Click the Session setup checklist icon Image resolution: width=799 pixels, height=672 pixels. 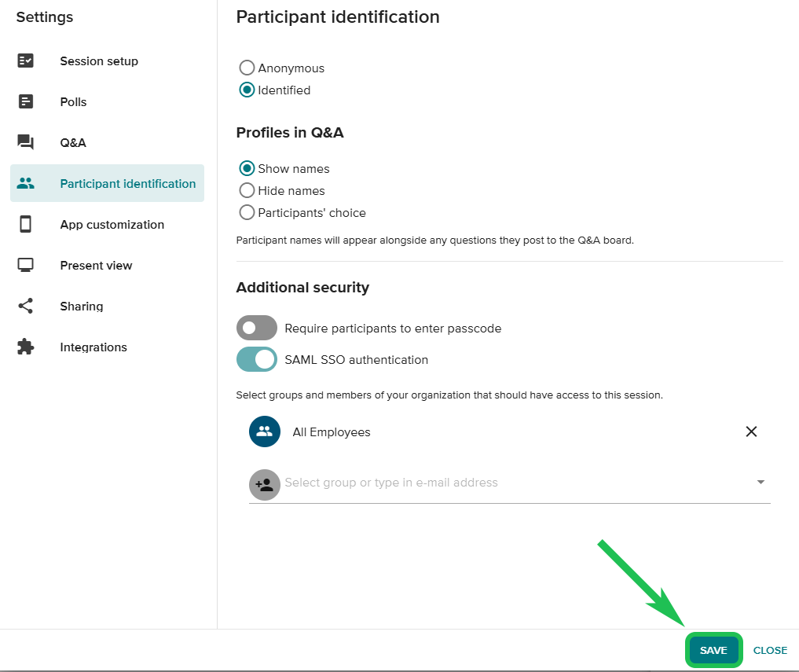[x=26, y=61]
